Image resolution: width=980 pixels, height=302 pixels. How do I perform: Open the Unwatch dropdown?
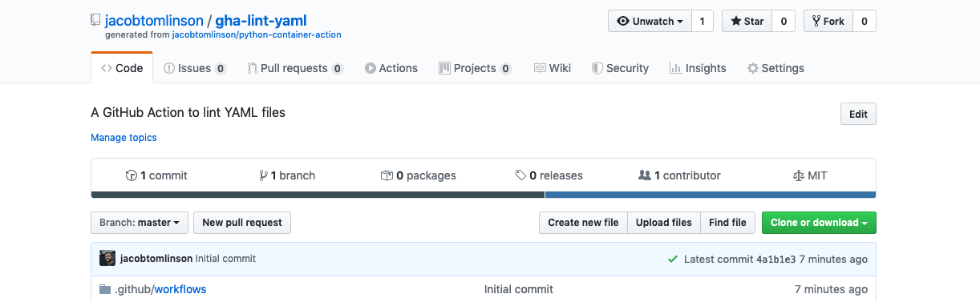pyautogui.click(x=650, y=22)
